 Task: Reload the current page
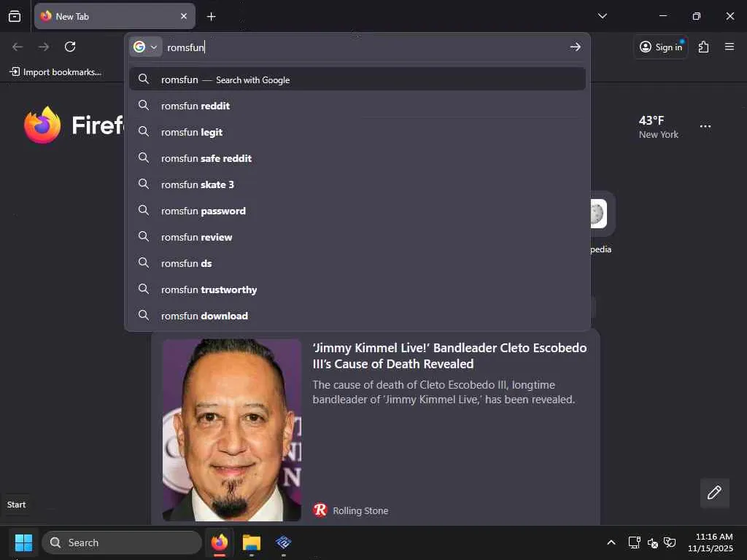coord(70,47)
